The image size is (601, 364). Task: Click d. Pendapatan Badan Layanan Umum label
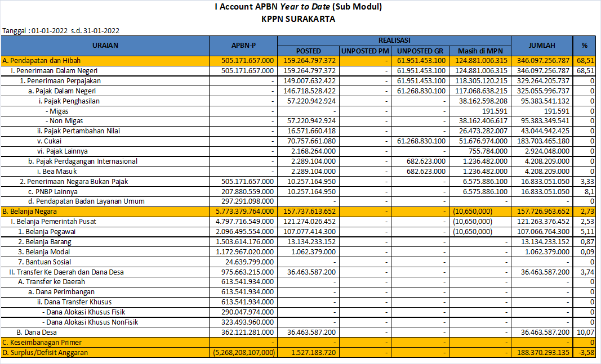click(x=86, y=201)
